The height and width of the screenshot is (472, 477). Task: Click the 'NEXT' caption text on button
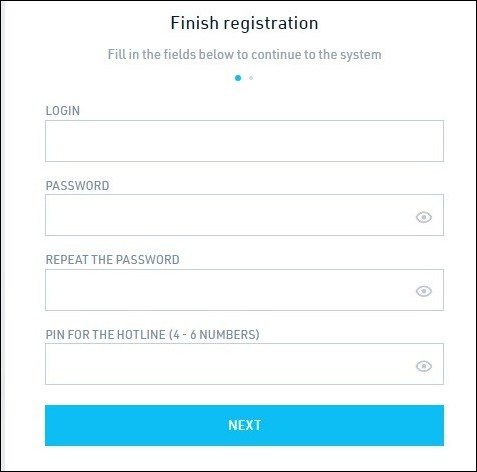pos(244,425)
